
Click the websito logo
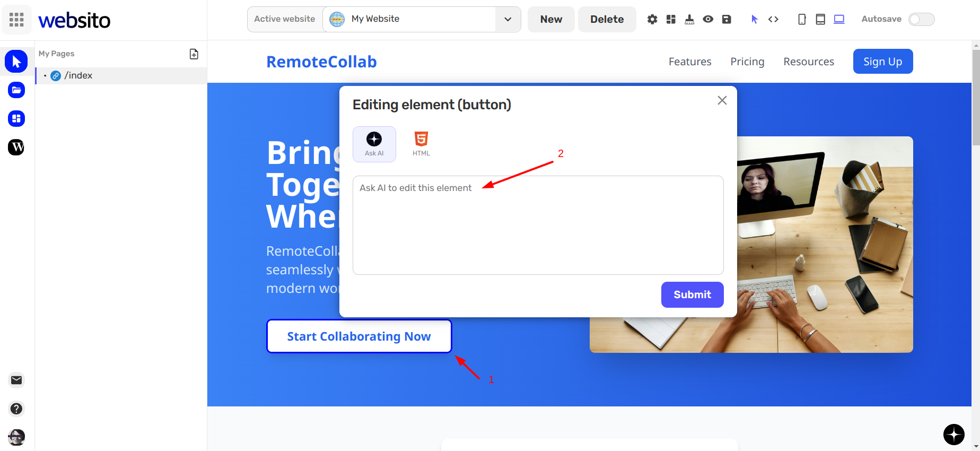point(74,20)
